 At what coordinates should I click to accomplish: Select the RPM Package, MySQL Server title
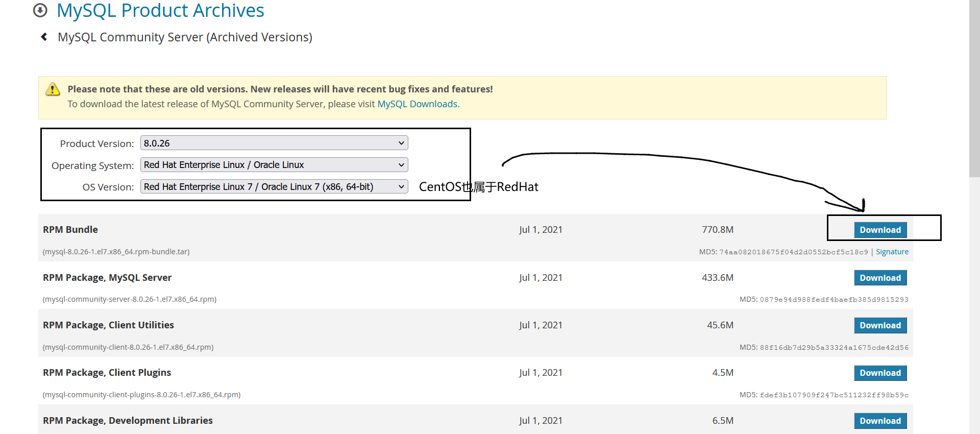tap(107, 278)
